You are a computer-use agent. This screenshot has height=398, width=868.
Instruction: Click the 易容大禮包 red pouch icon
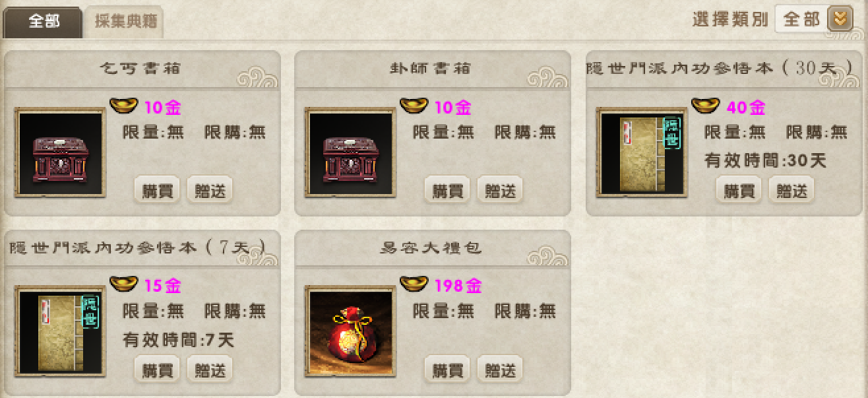351,331
